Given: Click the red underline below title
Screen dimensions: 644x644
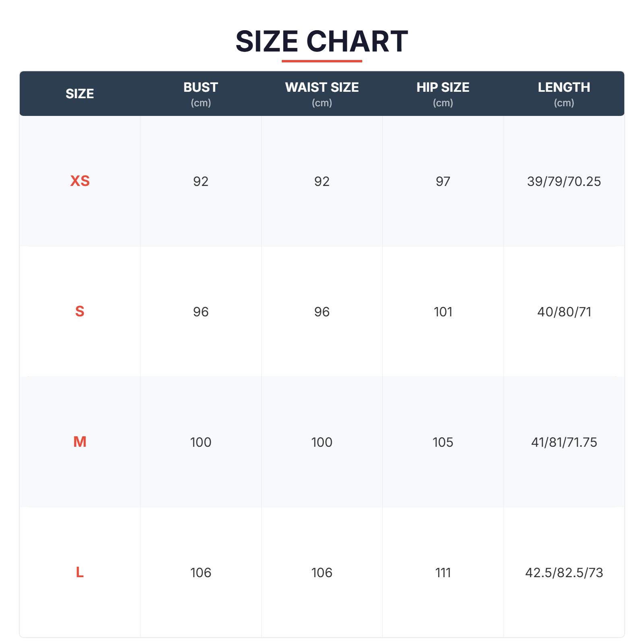Looking at the screenshot, I should click(322, 61).
